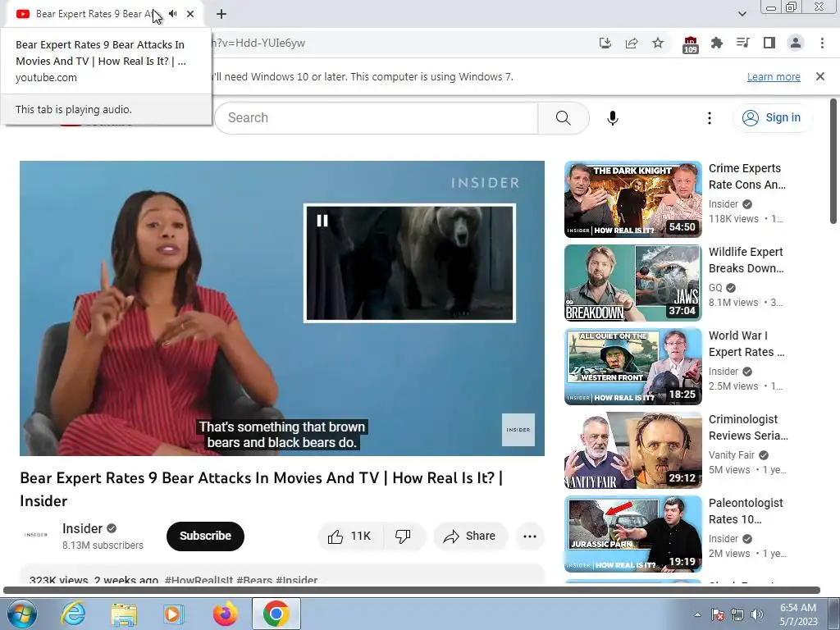Open Chrome three-dot menu
Viewport: 840px width, 630px height.
click(822, 43)
